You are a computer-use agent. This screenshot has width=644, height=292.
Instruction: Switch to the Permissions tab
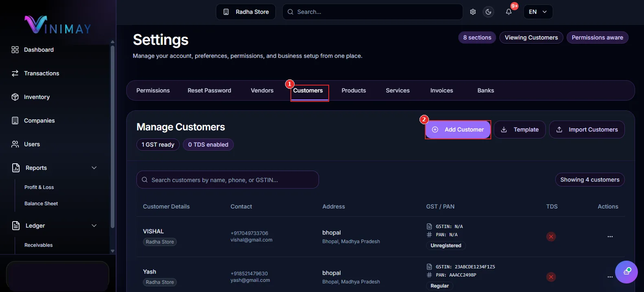pos(153,90)
